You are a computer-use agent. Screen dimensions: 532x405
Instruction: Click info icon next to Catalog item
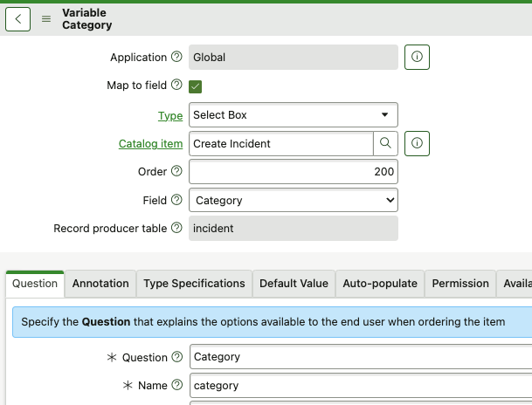coord(417,143)
